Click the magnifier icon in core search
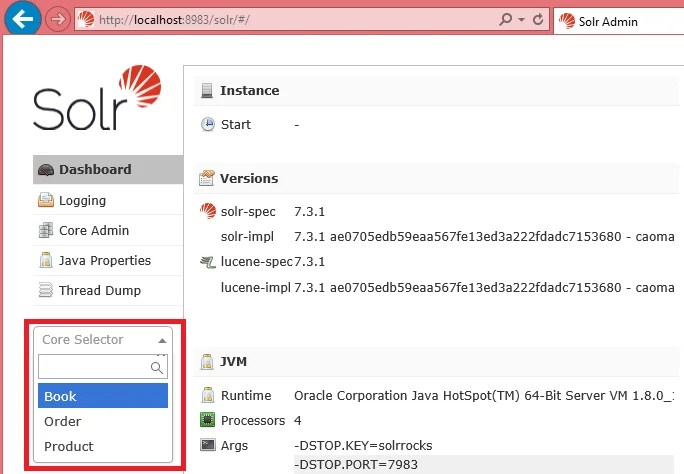The width and height of the screenshot is (684, 474). (157, 368)
